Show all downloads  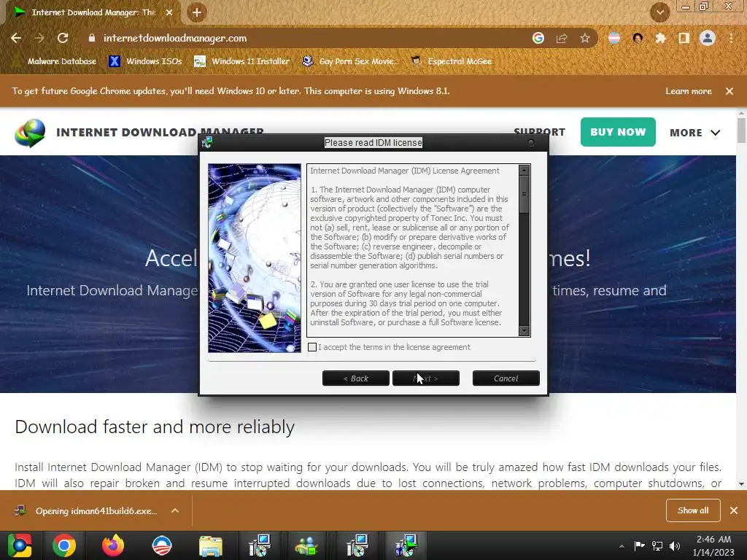[693, 510]
